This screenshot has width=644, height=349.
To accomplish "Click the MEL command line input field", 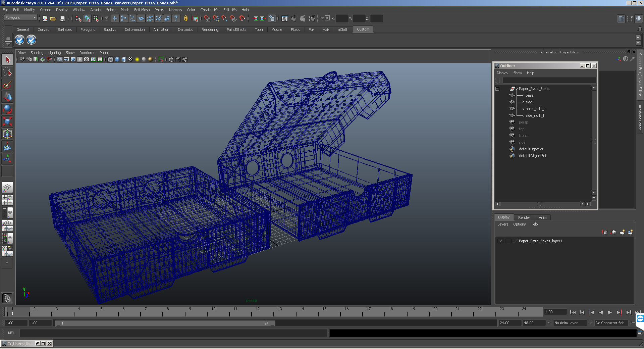I will [173, 333].
